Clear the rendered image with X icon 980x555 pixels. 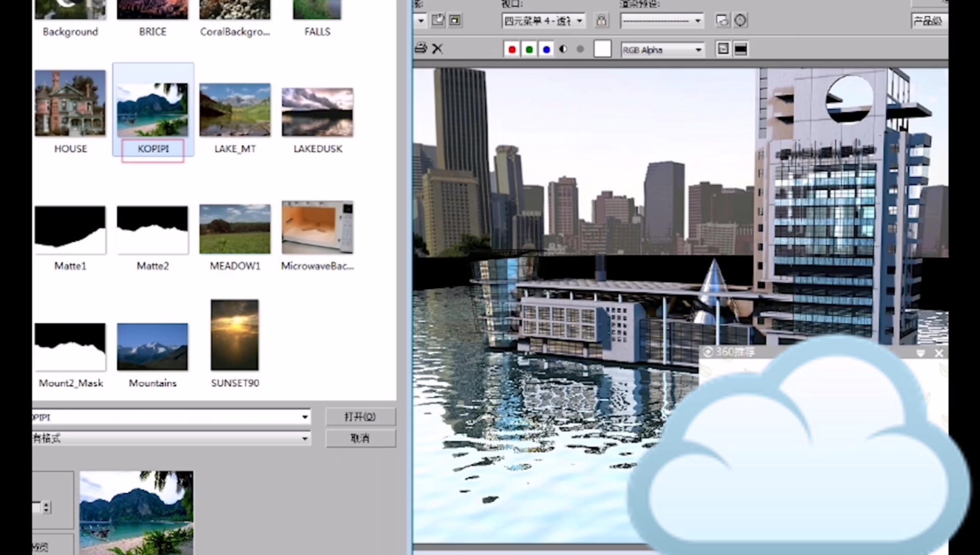pyautogui.click(x=437, y=49)
